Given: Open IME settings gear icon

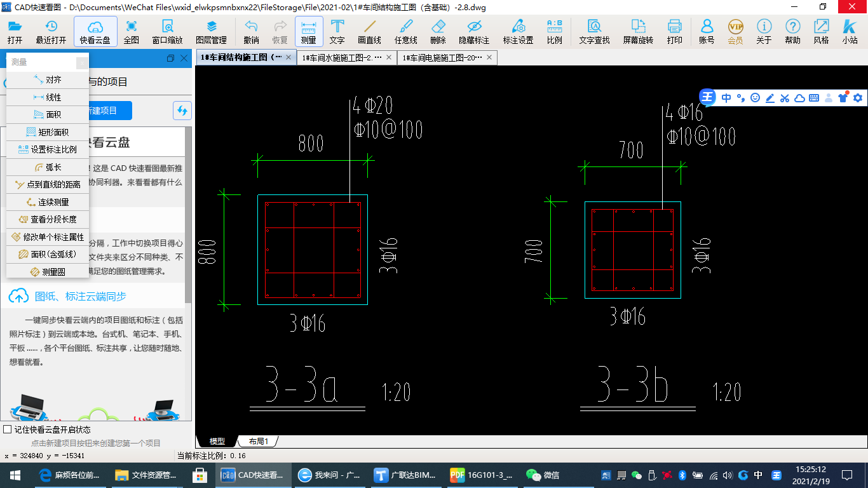Looking at the screenshot, I should point(858,98).
